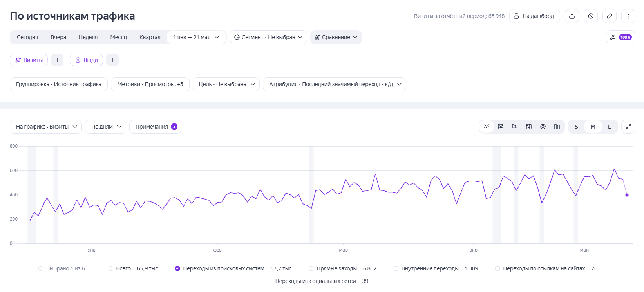Viewport: 644px width, 292px height.
Task: Open Примечания notes with badge 5
Action: coord(155,127)
